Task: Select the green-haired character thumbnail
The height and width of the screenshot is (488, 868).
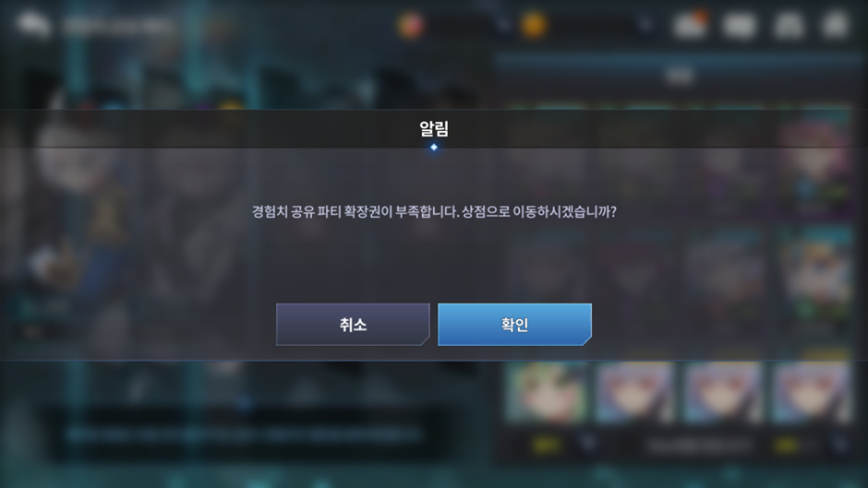Action: [547, 393]
